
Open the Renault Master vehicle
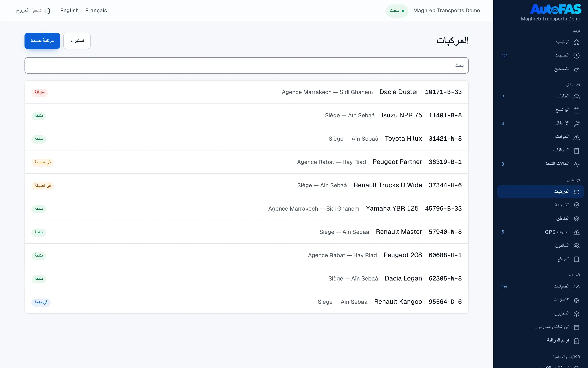click(x=246, y=232)
